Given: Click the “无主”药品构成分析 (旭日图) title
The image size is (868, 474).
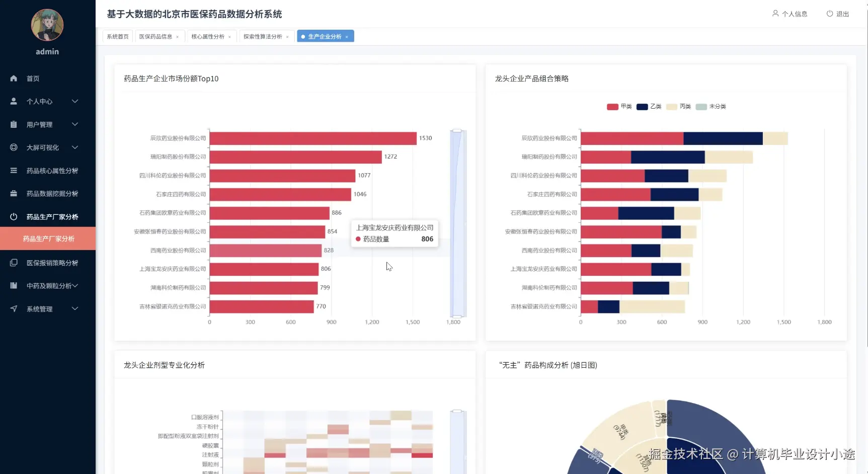Looking at the screenshot, I should coord(548,365).
